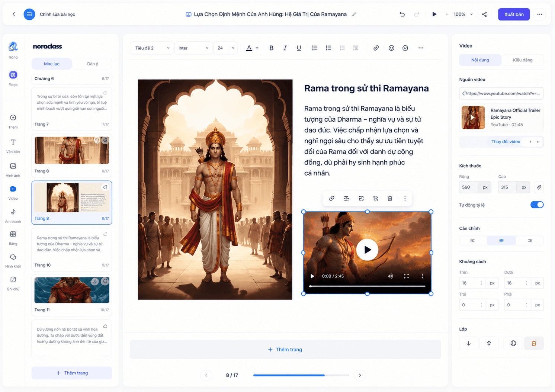Publish with the Xuất bản button
The height and width of the screenshot is (392, 555).
pyautogui.click(x=514, y=14)
